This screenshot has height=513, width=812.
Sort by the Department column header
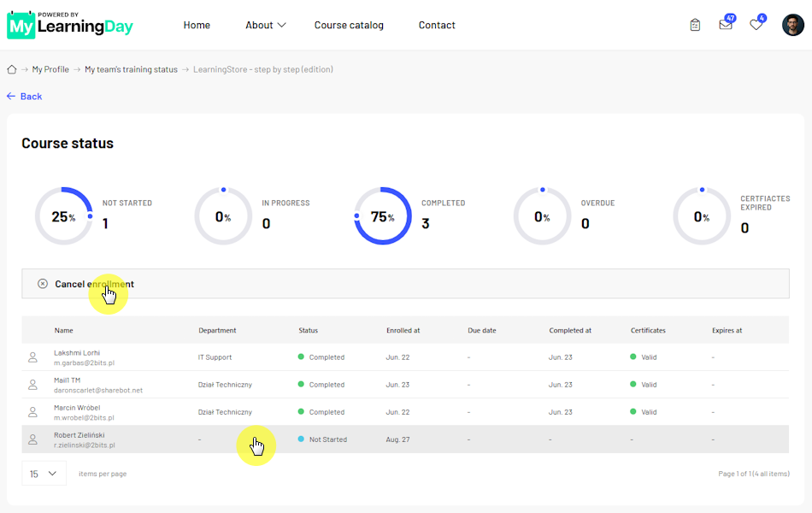[217, 331]
